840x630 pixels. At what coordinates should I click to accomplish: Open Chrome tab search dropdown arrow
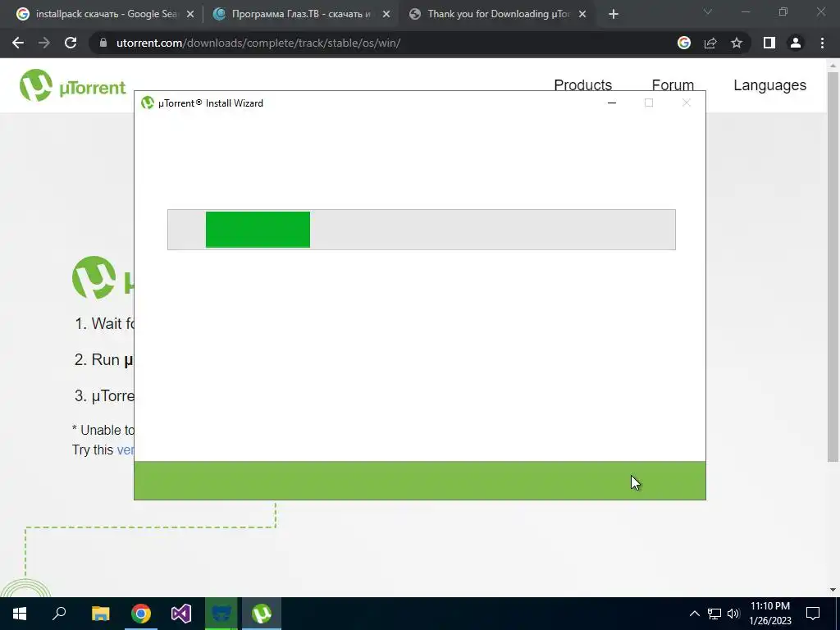click(x=708, y=11)
